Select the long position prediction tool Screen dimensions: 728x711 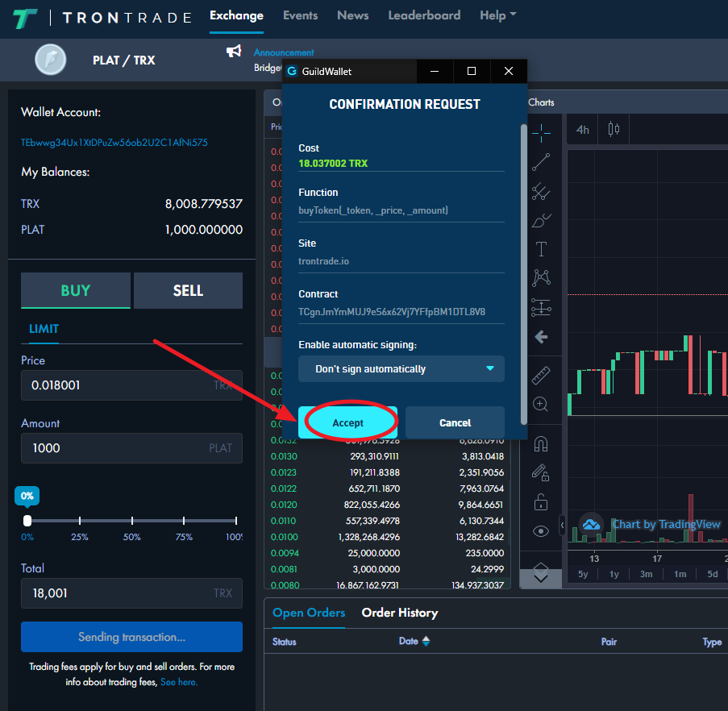click(x=541, y=307)
